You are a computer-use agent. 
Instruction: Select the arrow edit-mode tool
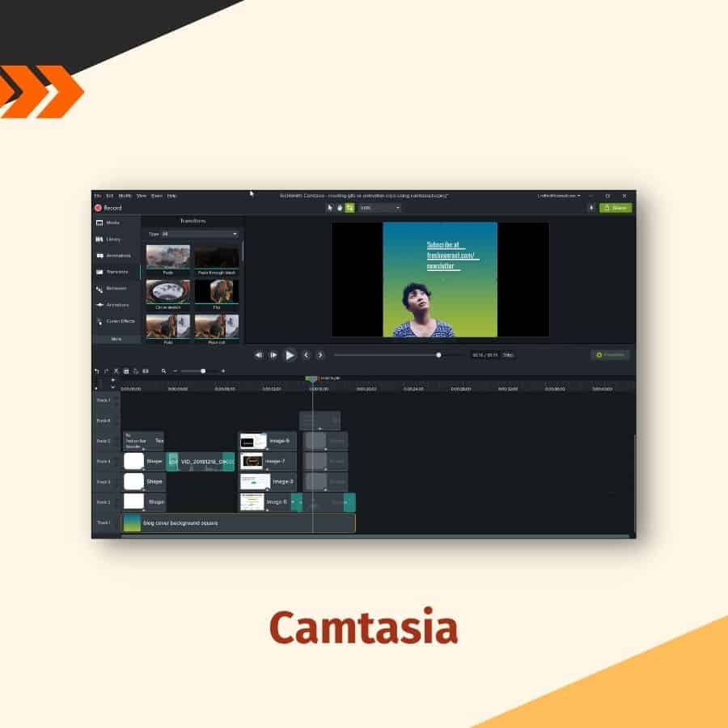click(330, 208)
